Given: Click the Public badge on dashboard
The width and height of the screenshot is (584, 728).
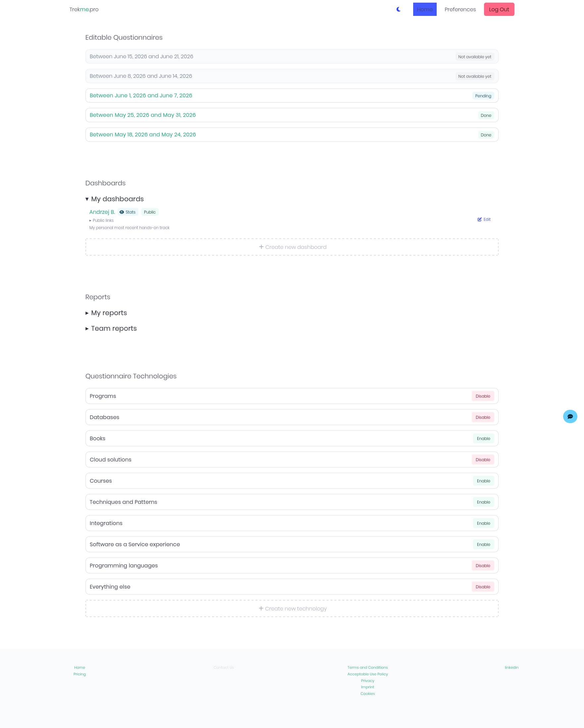Looking at the screenshot, I should tap(150, 212).
